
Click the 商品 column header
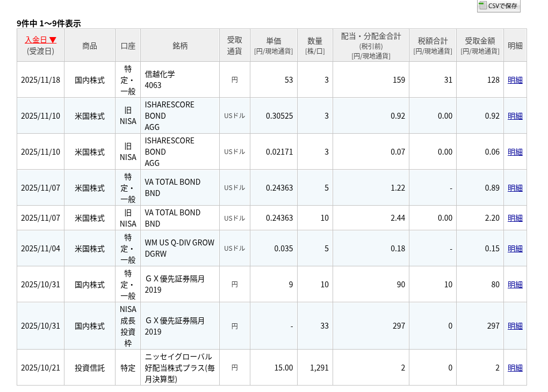(90, 46)
